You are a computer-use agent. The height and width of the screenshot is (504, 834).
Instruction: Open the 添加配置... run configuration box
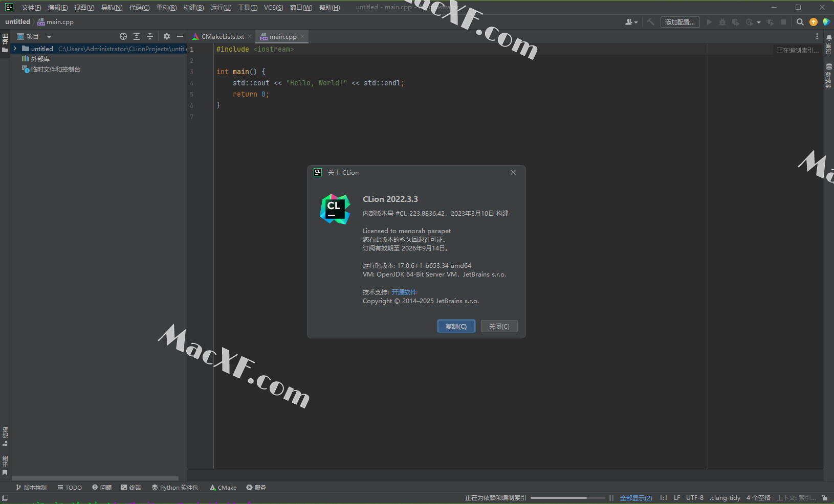coord(680,22)
